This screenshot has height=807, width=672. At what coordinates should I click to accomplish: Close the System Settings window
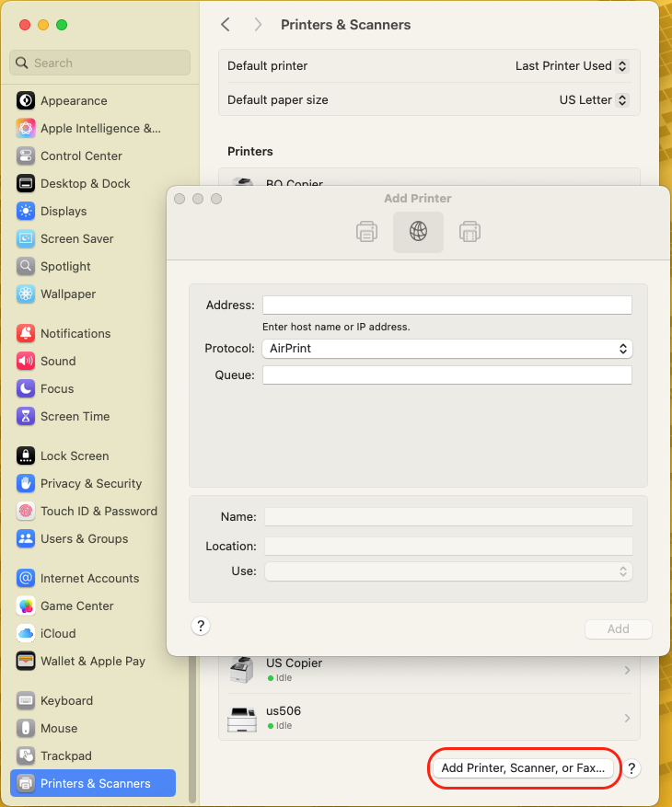[24, 25]
